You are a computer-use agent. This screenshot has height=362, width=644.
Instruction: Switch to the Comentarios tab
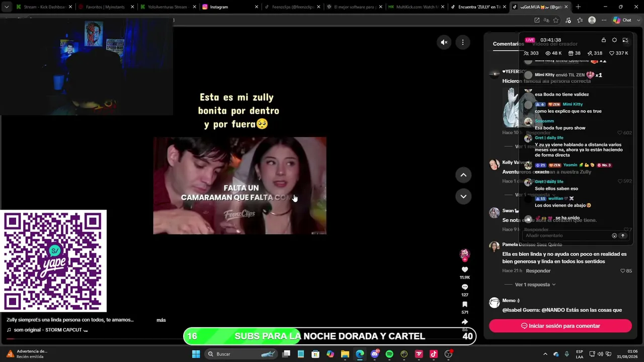pos(508,44)
